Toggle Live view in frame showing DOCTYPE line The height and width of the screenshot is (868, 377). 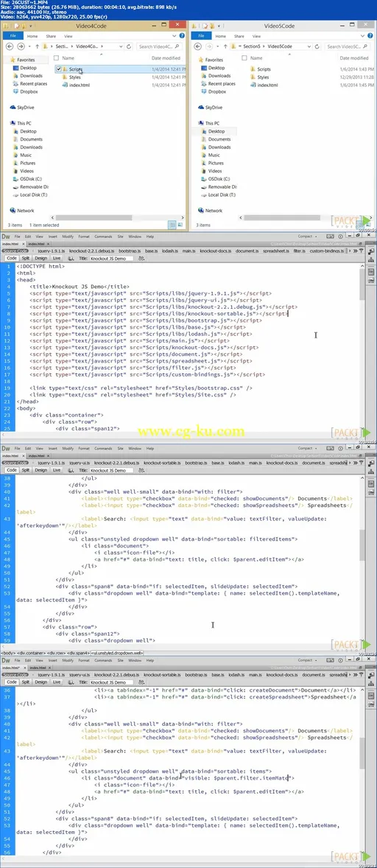pyautogui.click(x=56, y=258)
